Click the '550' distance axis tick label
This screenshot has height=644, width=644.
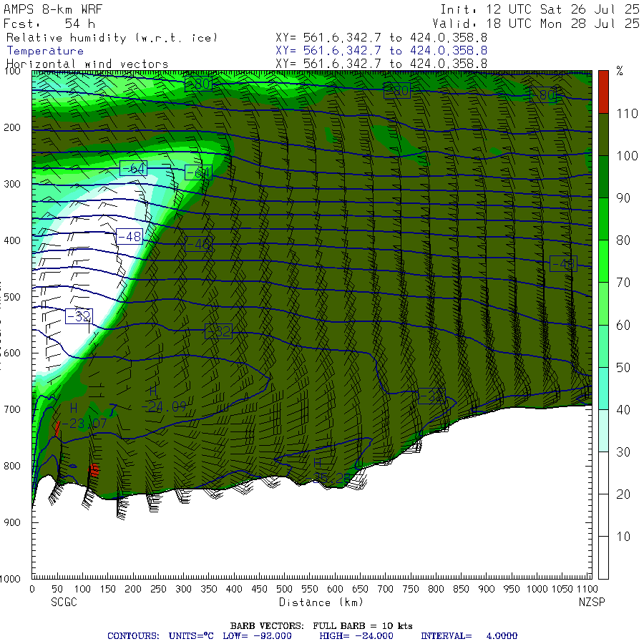coord(310,590)
